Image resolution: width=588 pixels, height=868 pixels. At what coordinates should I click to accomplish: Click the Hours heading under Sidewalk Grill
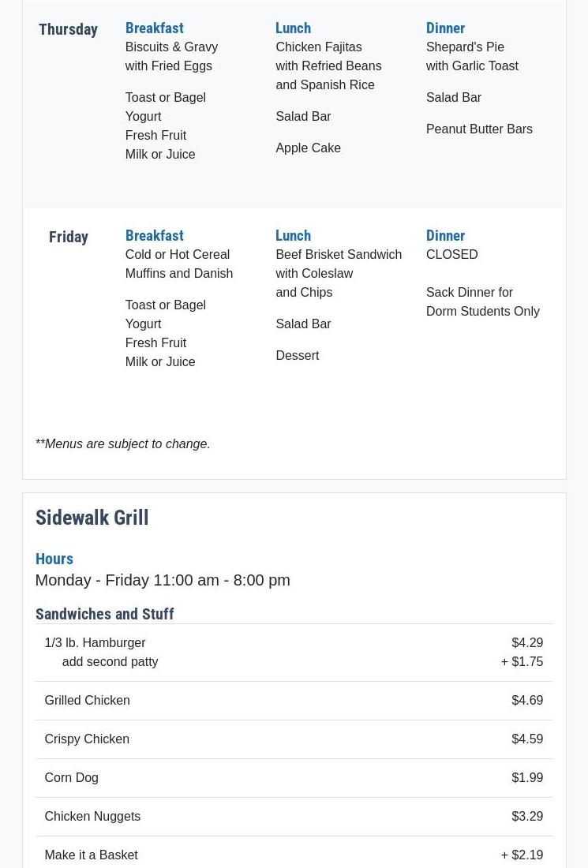(54, 559)
